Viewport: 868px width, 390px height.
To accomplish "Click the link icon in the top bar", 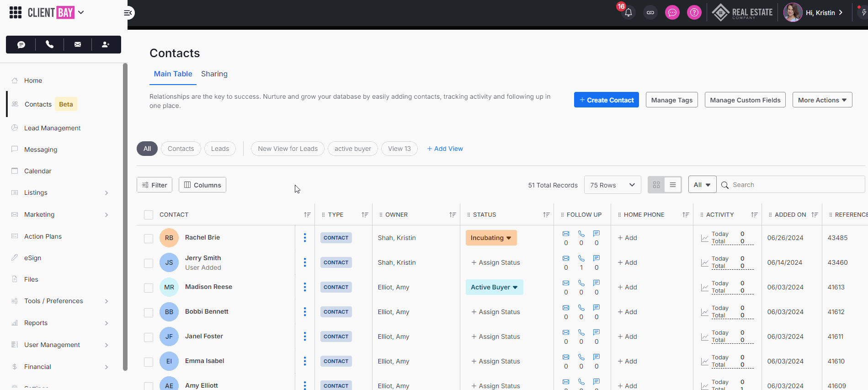I will [x=650, y=13].
